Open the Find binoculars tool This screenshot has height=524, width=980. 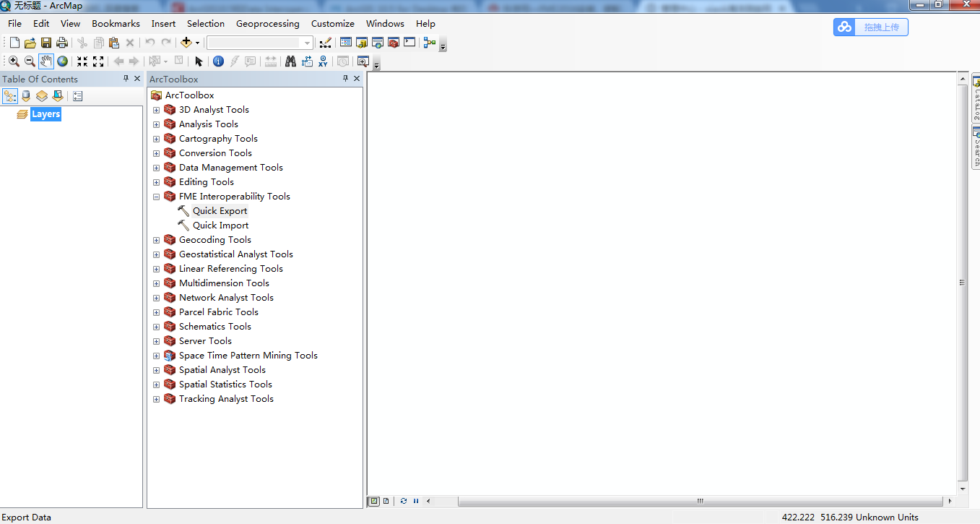coord(290,61)
